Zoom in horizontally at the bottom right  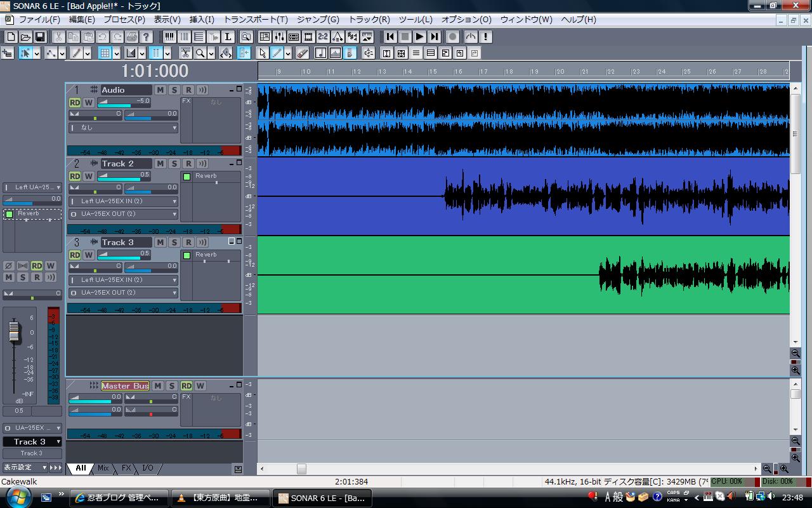(784, 469)
